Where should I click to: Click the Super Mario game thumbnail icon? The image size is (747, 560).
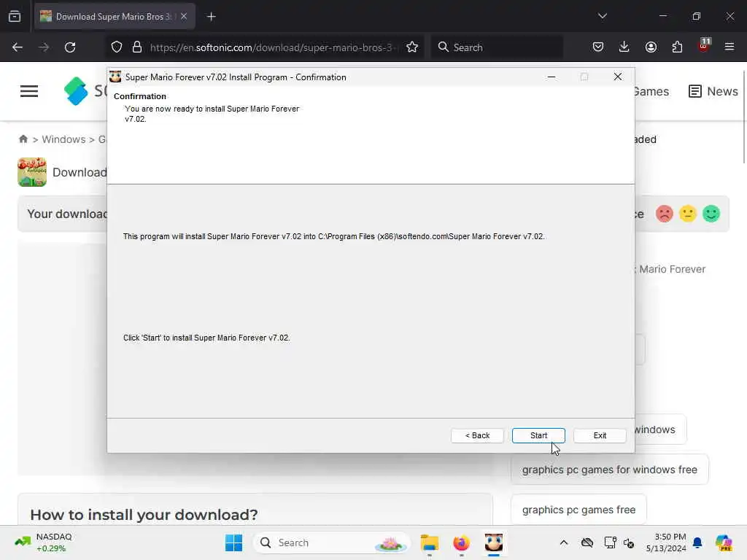[x=32, y=172]
